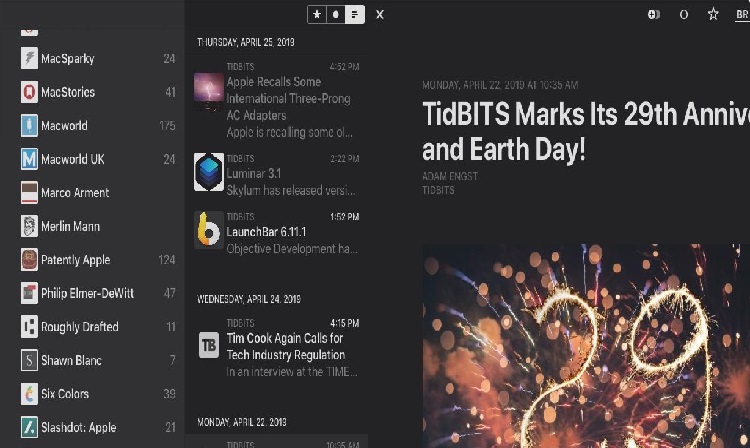Toggle article unread circle icon
This screenshot has width=750, height=448.
tap(684, 15)
